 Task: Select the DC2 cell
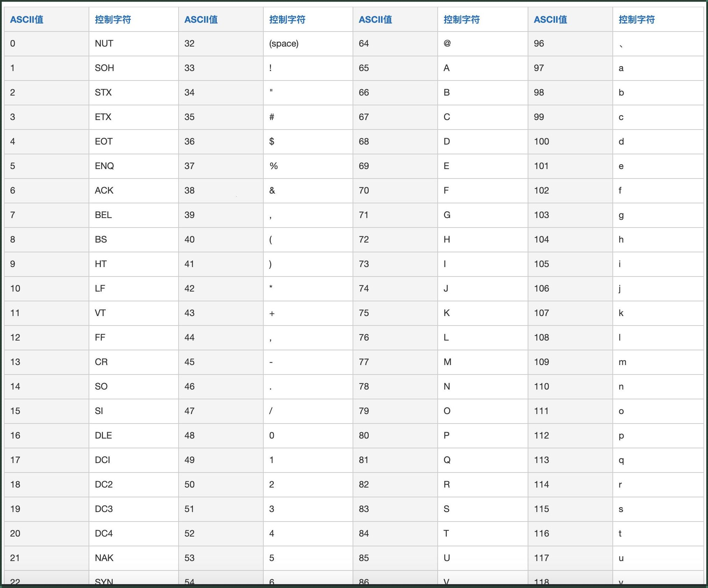(x=134, y=485)
